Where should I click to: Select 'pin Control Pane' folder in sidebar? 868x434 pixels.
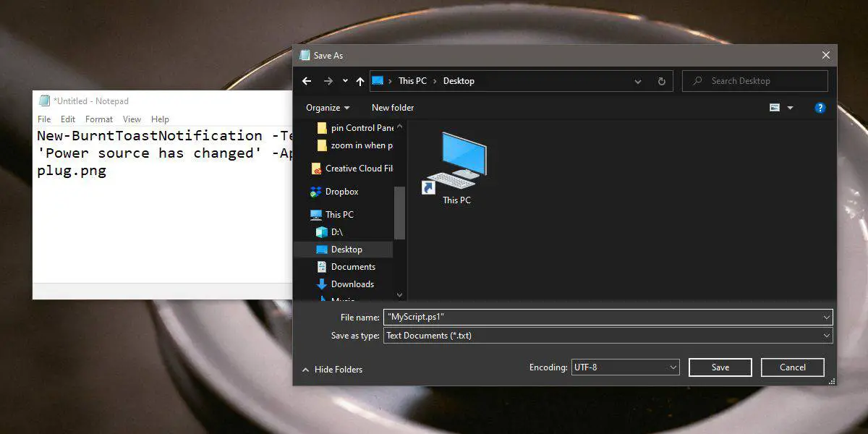(x=355, y=128)
